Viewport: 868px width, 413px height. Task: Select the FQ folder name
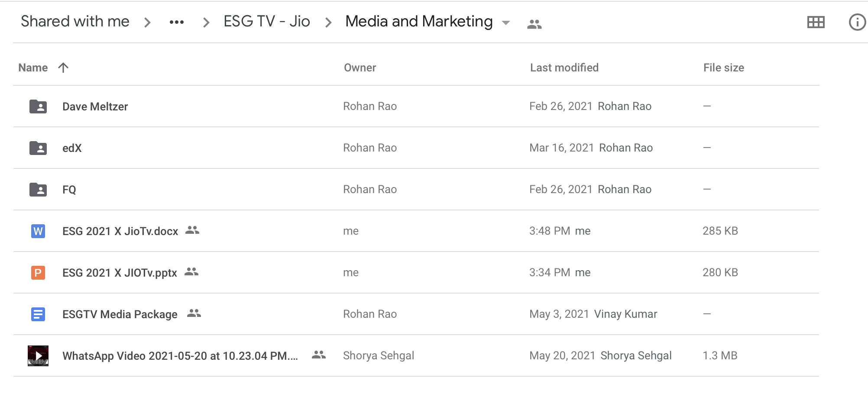pyautogui.click(x=69, y=190)
